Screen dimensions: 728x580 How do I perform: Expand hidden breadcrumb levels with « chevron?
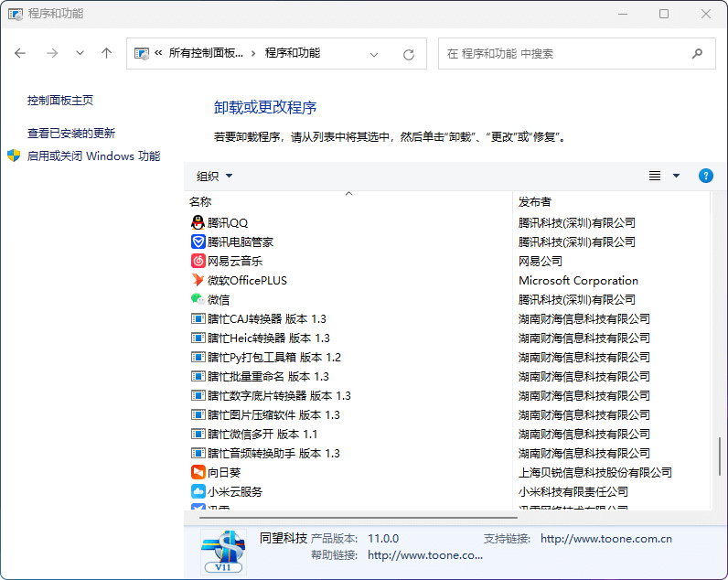tap(158, 53)
